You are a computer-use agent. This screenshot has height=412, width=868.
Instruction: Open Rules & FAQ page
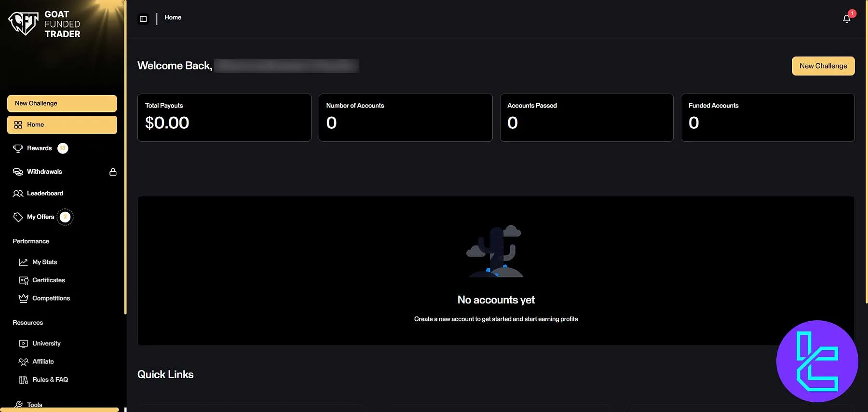coord(50,380)
